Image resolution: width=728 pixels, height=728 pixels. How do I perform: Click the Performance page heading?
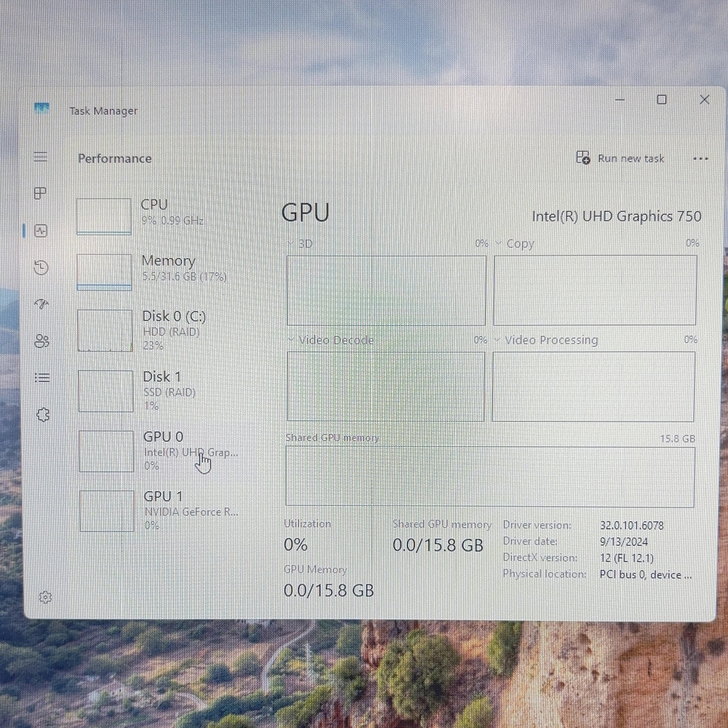pyautogui.click(x=115, y=158)
